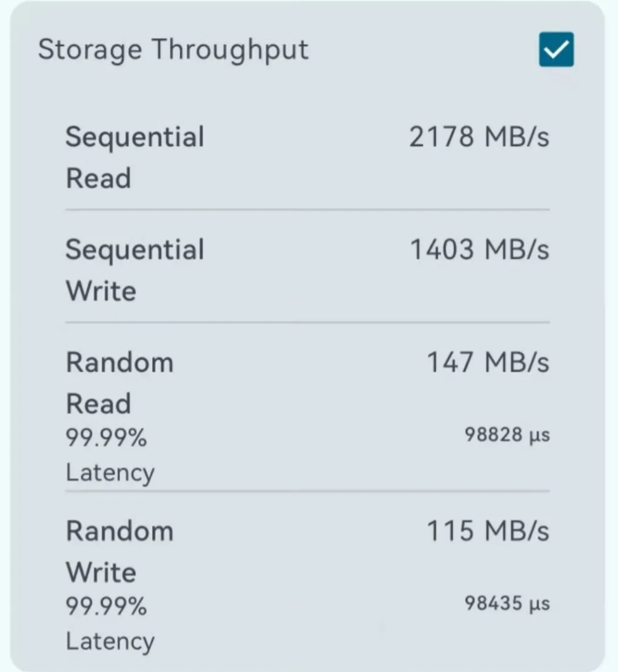Uncheck the Storage Throughput checkbox

pos(556,50)
